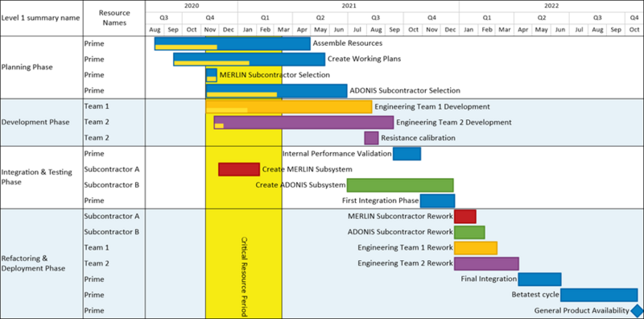Click the Aug 2020 month header

[155, 30]
